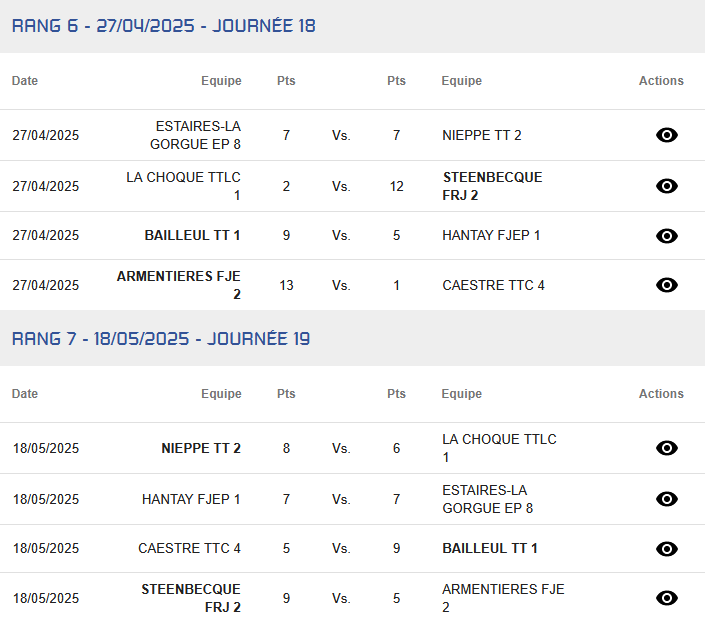Open eye icon for Hantay vs Estaires-La Gorgue
This screenshot has width=705, height=623.
pyautogui.click(x=667, y=499)
